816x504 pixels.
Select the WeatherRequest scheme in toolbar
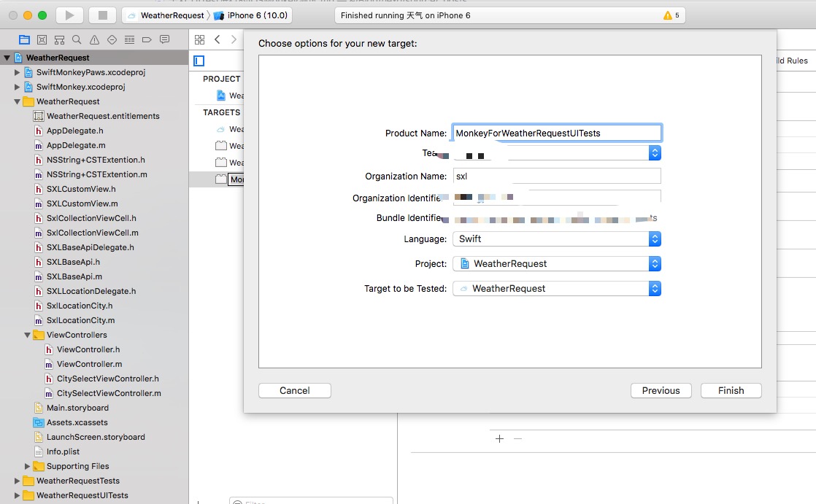pos(166,15)
